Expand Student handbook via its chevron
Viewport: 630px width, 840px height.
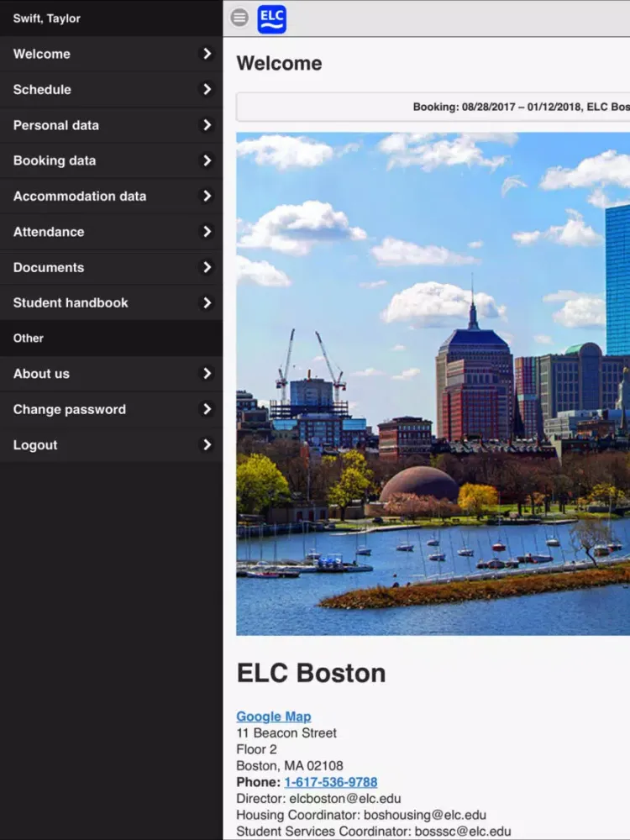pos(207,302)
